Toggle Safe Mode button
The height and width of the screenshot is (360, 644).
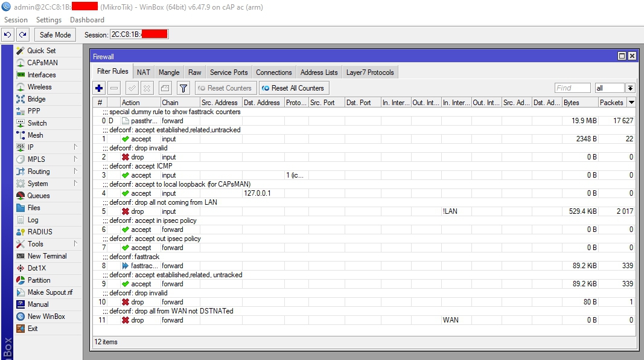pyautogui.click(x=55, y=35)
